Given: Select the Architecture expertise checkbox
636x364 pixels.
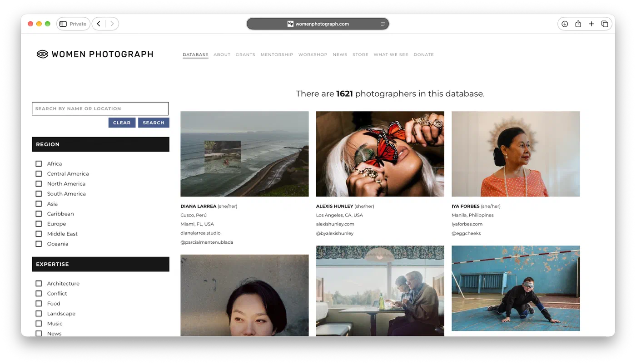Looking at the screenshot, I should click(x=39, y=284).
